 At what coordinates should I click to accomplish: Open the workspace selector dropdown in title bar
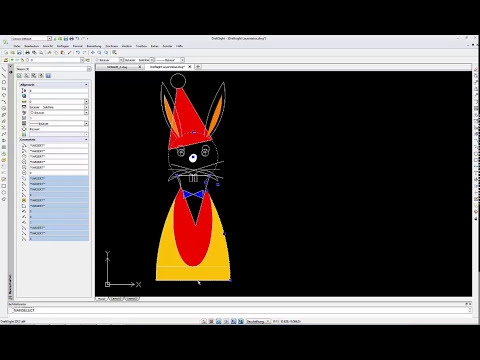[x=49, y=39]
